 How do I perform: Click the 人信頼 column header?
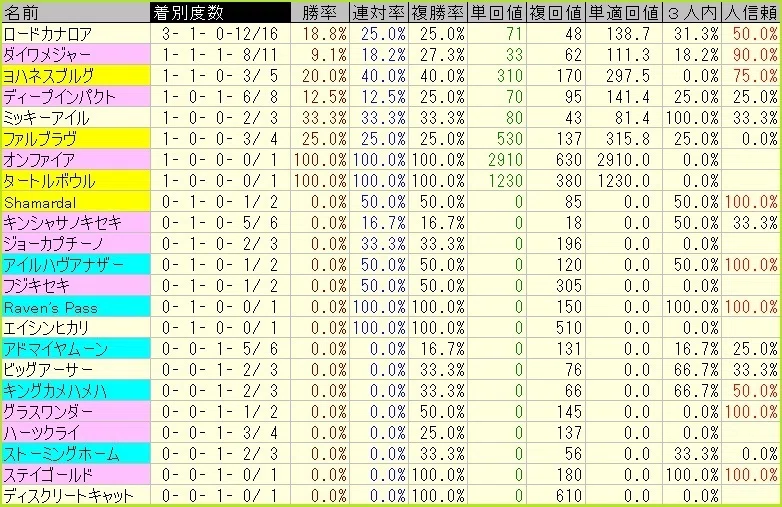pos(751,12)
